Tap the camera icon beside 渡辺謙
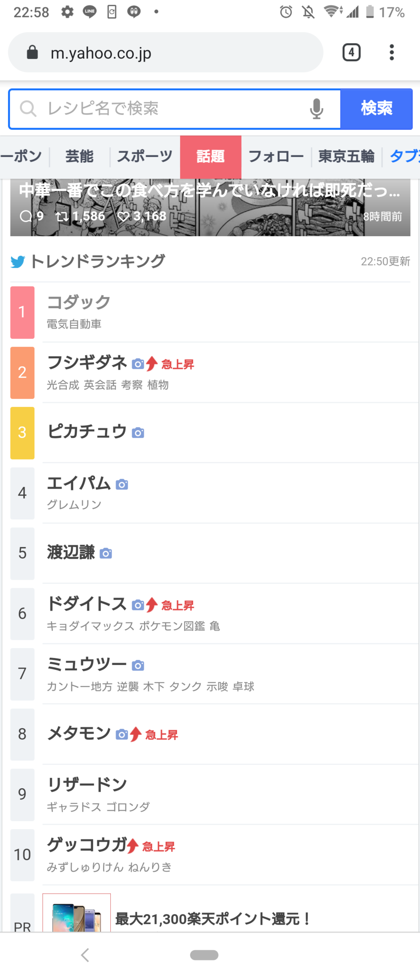 click(106, 553)
